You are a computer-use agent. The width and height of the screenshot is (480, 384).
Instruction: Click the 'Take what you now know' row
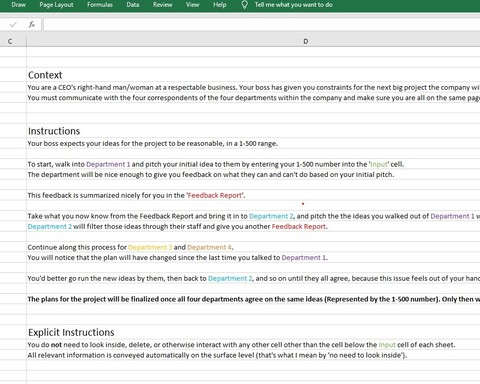pyautogui.click(x=253, y=216)
